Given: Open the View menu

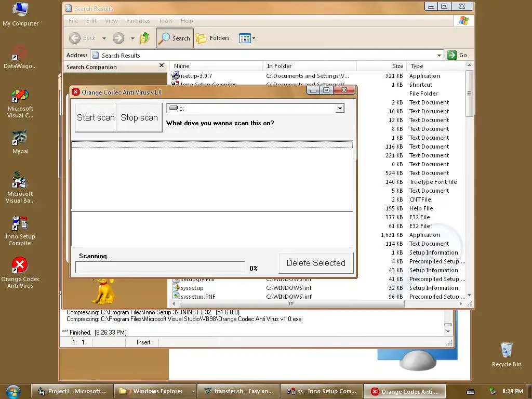Looking at the screenshot, I should coord(111,21).
